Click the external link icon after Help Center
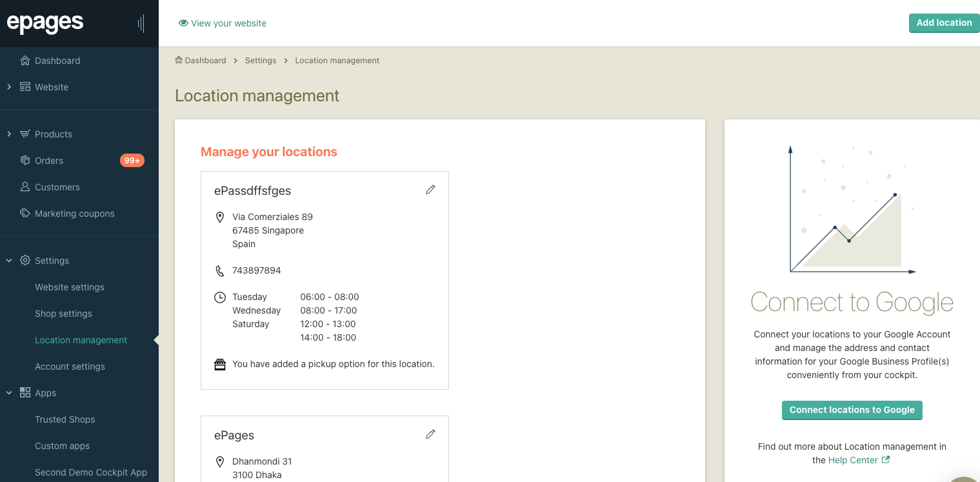The height and width of the screenshot is (482, 980). click(886, 460)
